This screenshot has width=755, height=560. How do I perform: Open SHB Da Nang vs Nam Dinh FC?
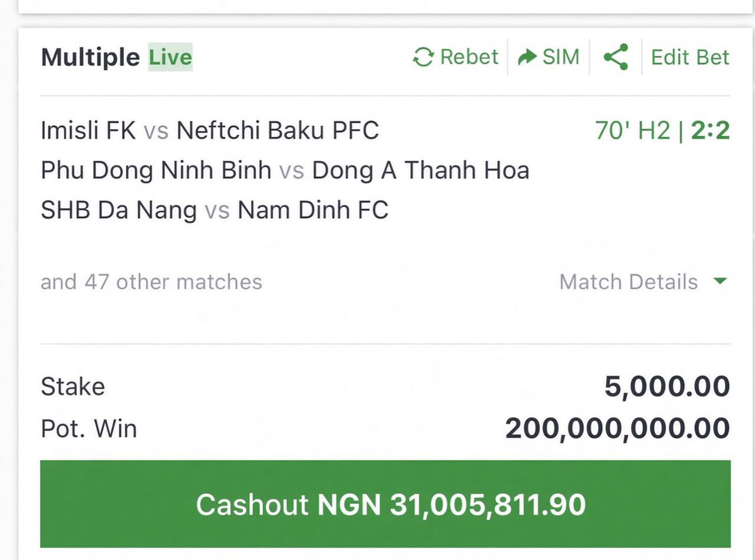215,210
